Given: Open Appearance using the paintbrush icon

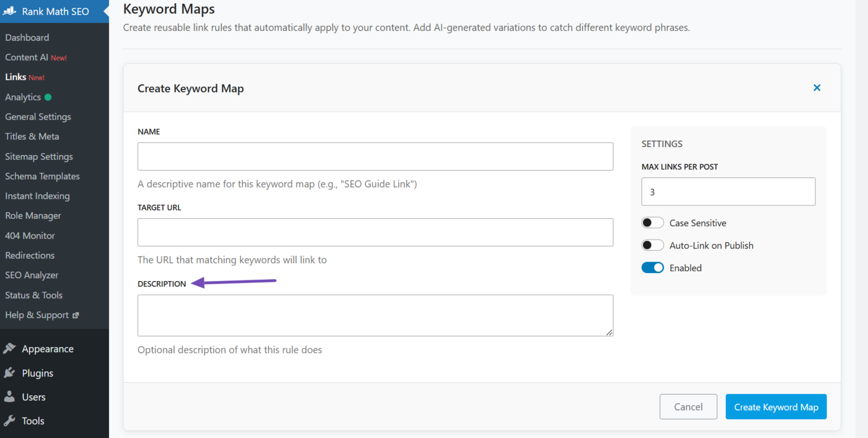Looking at the screenshot, I should [10, 348].
